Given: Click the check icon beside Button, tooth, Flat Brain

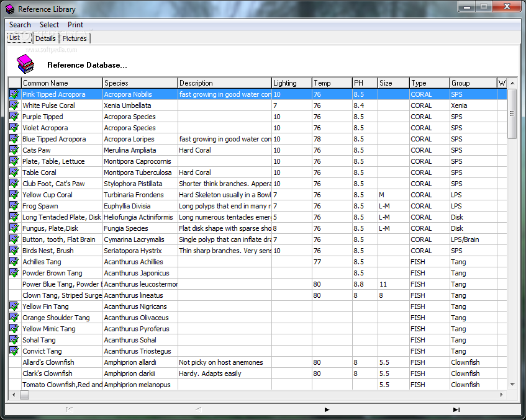Looking at the screenshot, I should (x=14, y=239).
